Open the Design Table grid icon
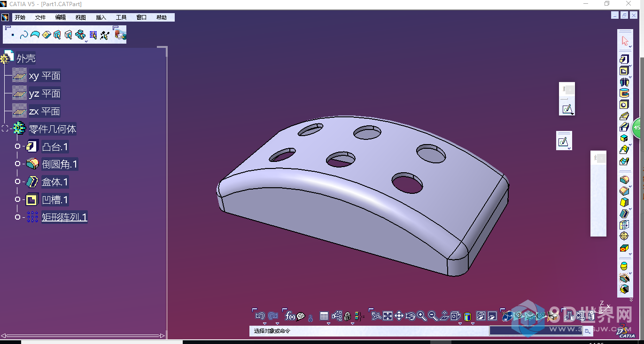The width and height of the screenshot is (644, 344). [324, 316]
